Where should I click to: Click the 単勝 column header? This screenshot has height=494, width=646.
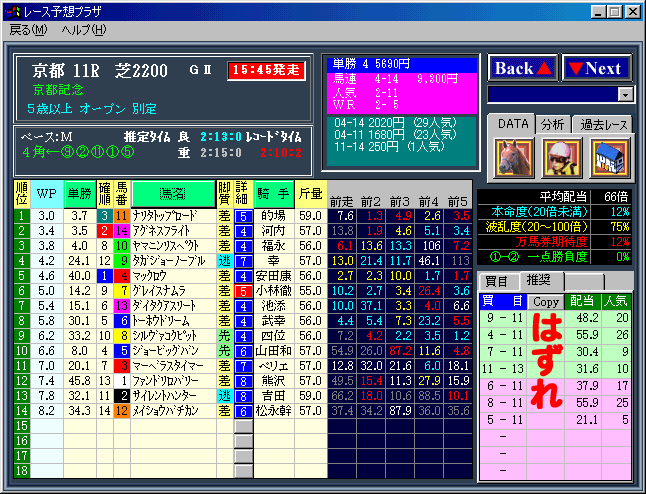(x=78, y=192)
